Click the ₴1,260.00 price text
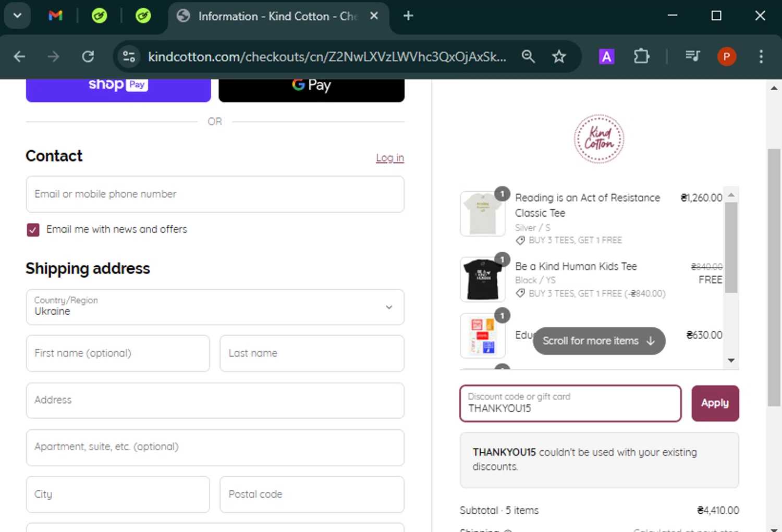Screen dimensions: 782x532 [702, 198]
